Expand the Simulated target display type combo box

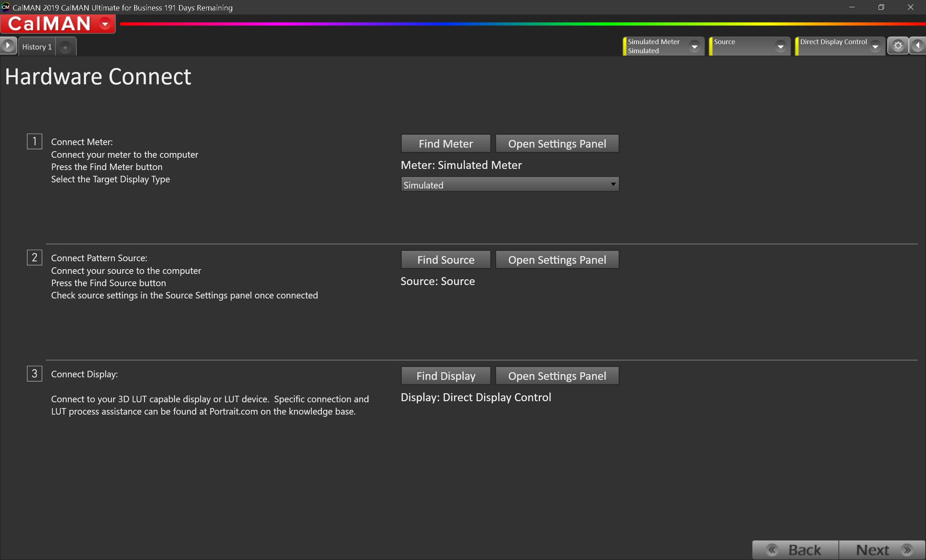click(x=510, y=184)
